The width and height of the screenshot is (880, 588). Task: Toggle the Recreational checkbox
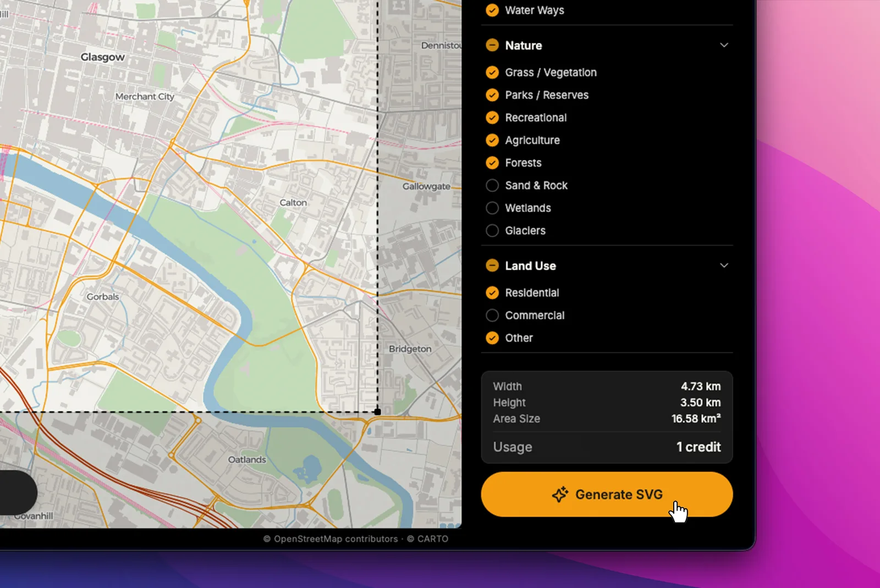(x=492, y=118)
